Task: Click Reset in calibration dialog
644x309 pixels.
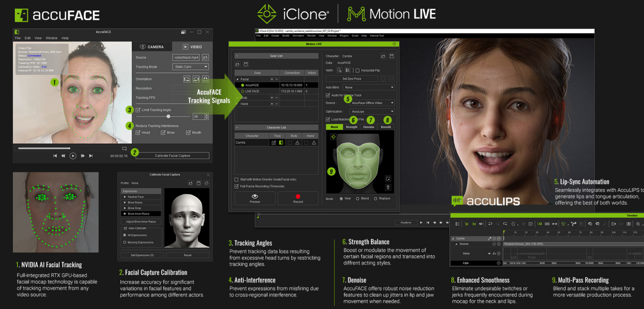Action: (x=188, y=255)
